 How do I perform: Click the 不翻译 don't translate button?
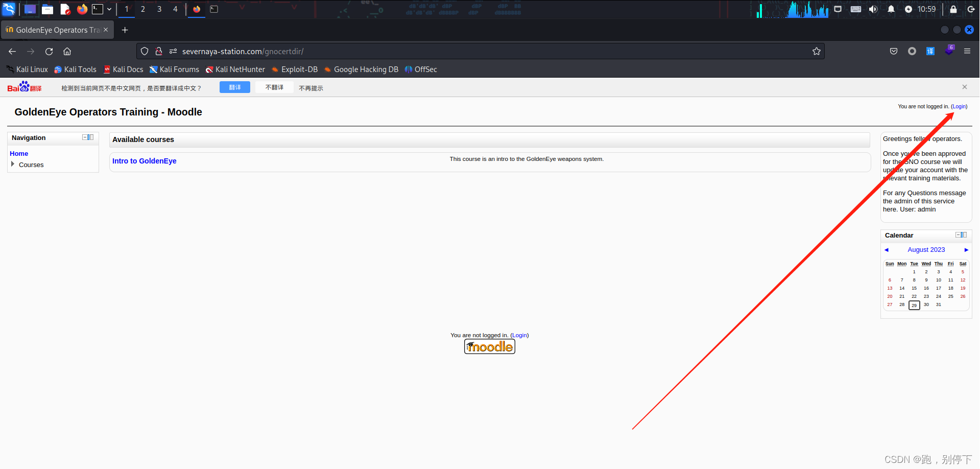(274, 87)
